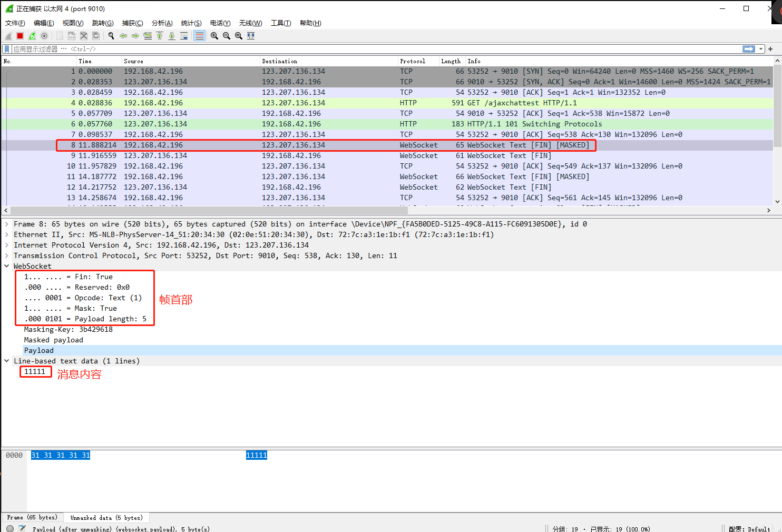Apply the display filter with the arrow button
782x532 pixels.
click(x=749, y=48)
